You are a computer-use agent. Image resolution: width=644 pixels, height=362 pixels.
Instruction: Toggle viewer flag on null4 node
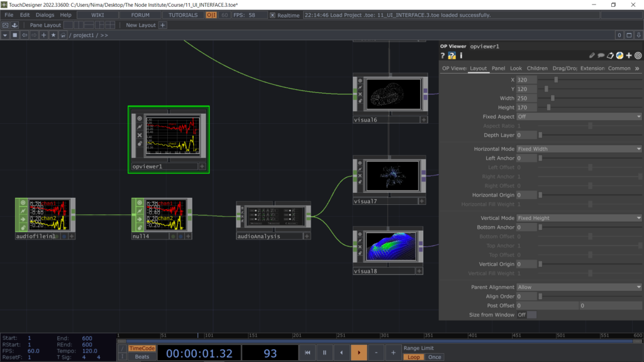[x=140, y=203]
